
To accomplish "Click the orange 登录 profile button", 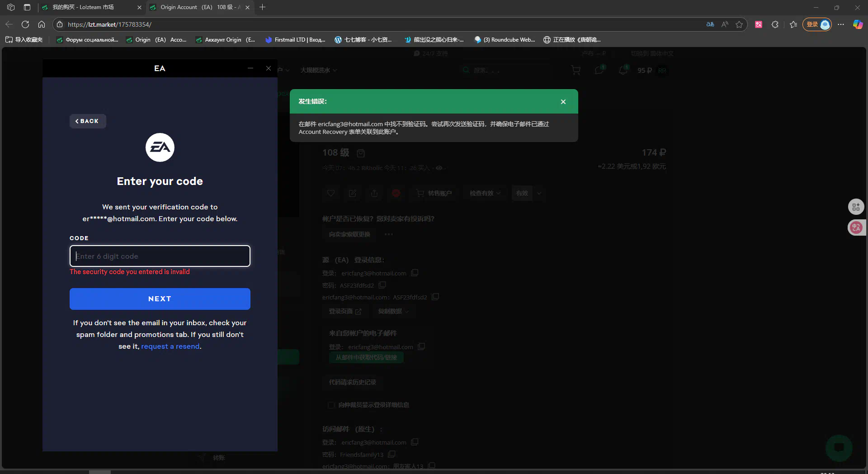I will [817, 24].
